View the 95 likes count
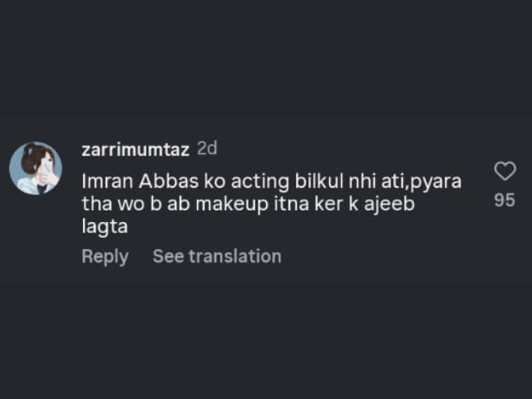The height and width of the screenshot is (399, 532). 505,199
